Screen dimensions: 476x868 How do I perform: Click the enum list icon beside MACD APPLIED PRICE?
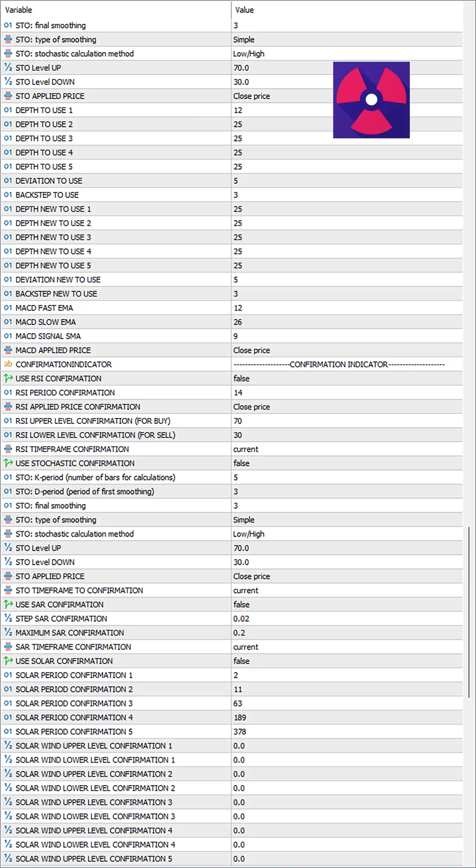(x=8, y=350)
